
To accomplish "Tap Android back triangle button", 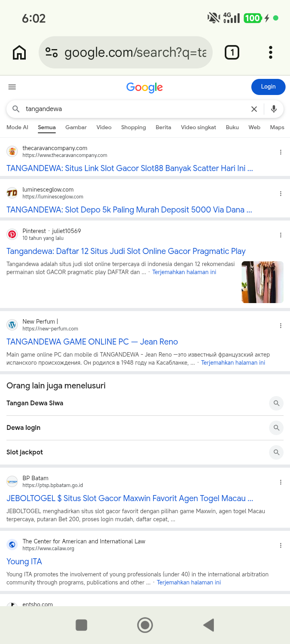I will pyautogui.click(x=209, y=625).
